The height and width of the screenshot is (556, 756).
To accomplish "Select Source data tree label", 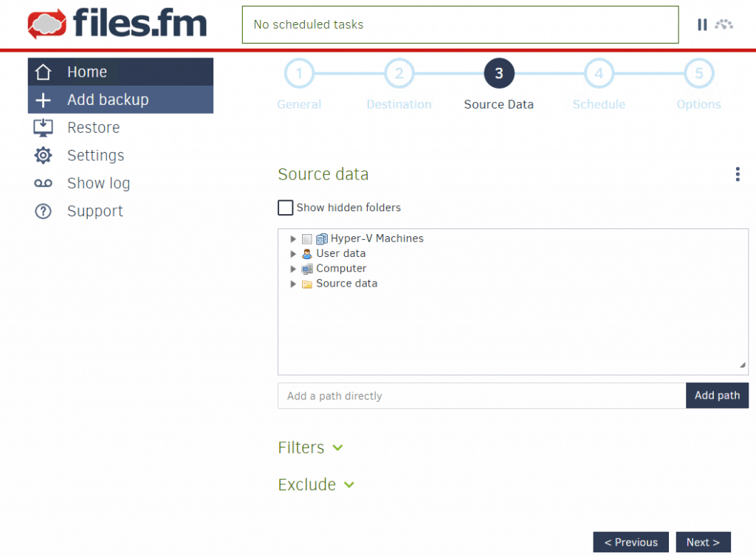I will point(347,284).
